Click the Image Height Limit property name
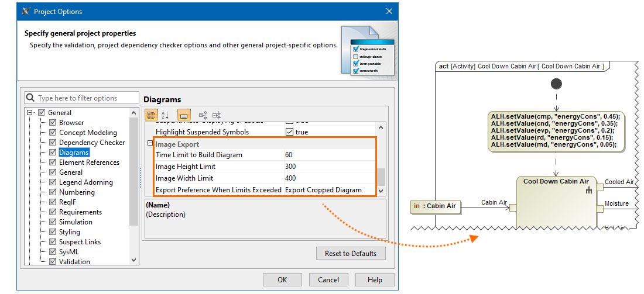The width and height of the screenshot is (644, 294). coord(186,167)
